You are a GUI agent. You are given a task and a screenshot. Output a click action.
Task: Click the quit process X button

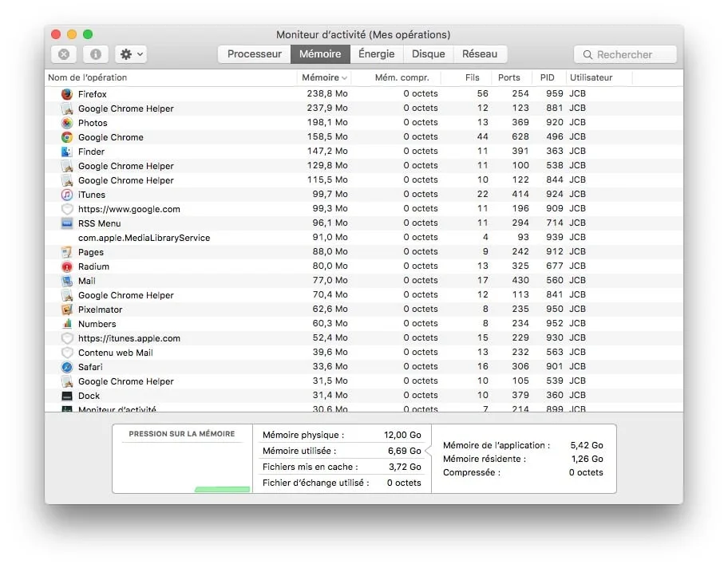[x=64, y=53]
